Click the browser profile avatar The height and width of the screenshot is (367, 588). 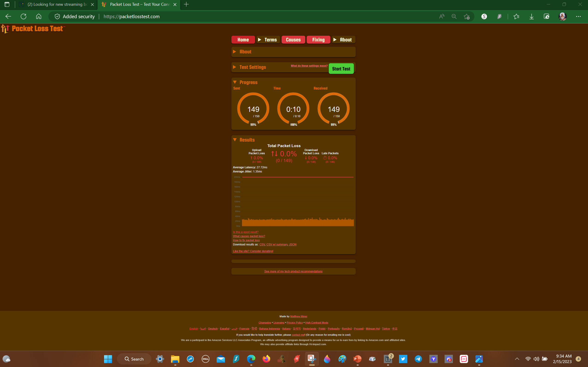(x=563, y=16)
